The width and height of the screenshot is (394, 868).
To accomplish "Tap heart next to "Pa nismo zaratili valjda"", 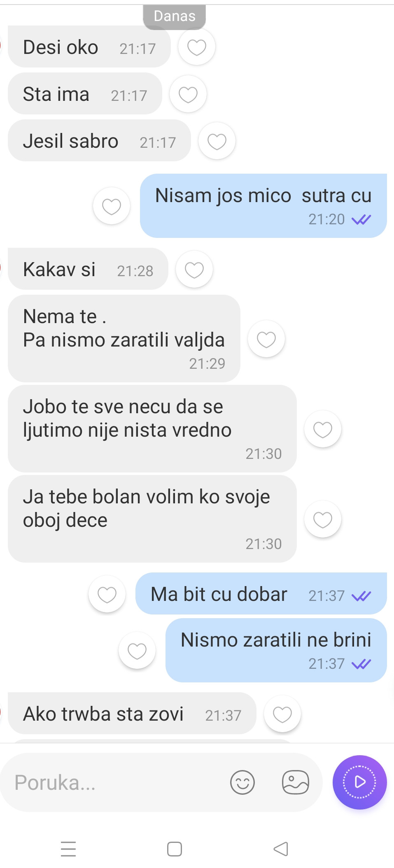I will (x=266, y=339).
